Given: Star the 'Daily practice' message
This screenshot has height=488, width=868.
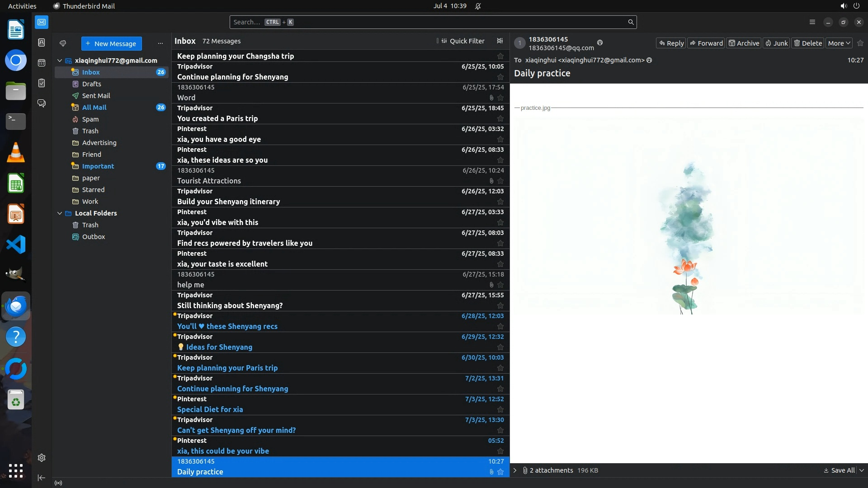Looking at the screenshot, I should coord(500,472).
